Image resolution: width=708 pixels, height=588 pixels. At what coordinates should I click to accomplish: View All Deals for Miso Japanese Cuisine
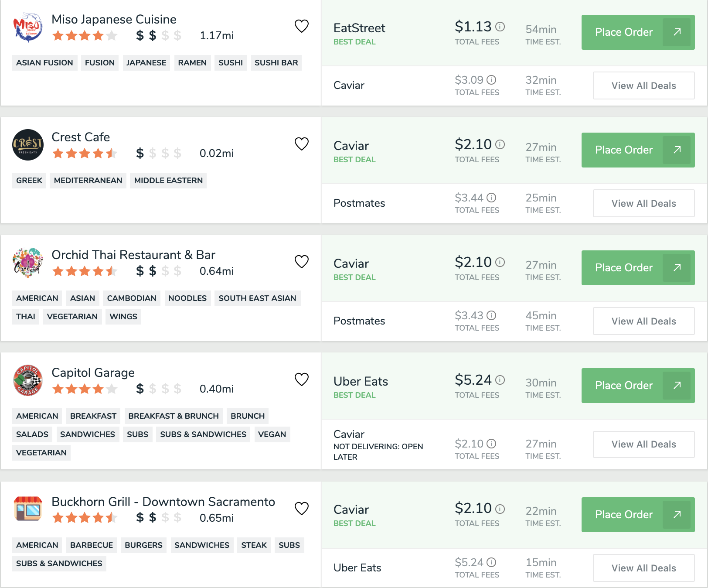click(643, 85)
